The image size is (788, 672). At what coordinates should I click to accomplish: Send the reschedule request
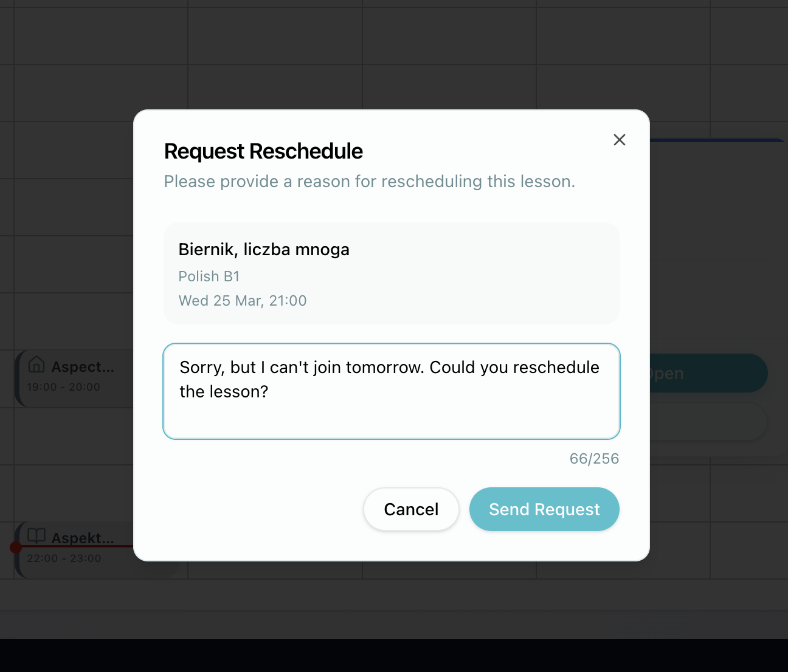coord(544,509)
